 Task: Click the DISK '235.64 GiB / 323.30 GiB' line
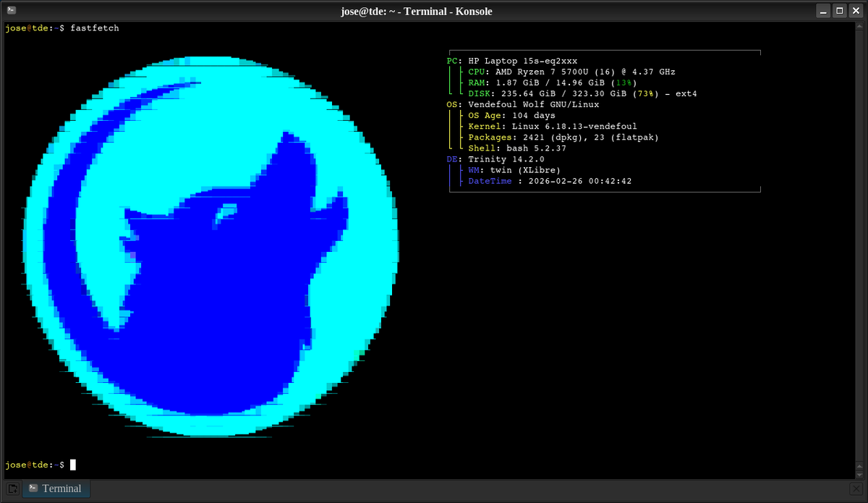click(x=582, y=94)
